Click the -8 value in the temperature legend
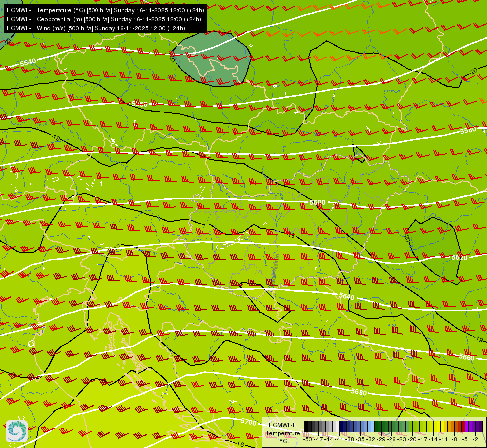This screenshot has height=448, width=487. click(x=454, y=439)
